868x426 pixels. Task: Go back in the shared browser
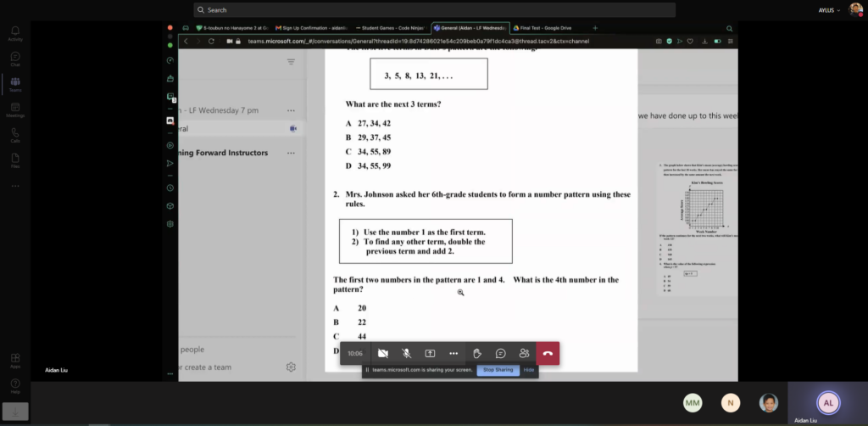pos(186,41)
